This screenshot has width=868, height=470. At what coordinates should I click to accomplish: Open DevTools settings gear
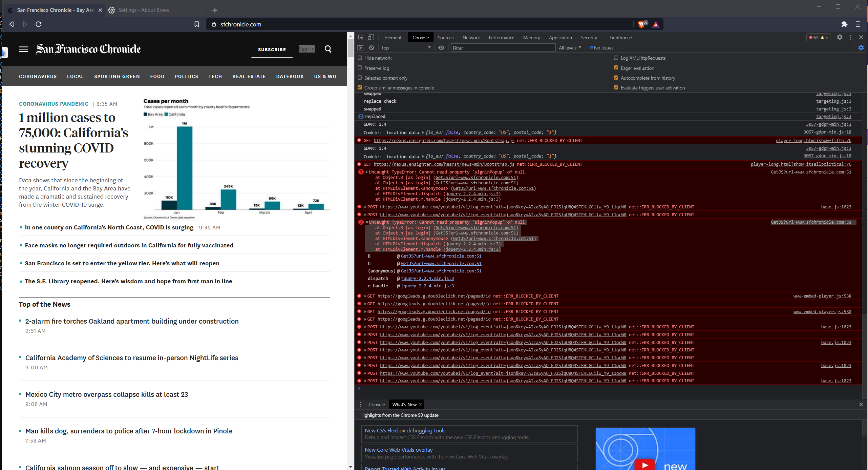(x=840, y=37)
